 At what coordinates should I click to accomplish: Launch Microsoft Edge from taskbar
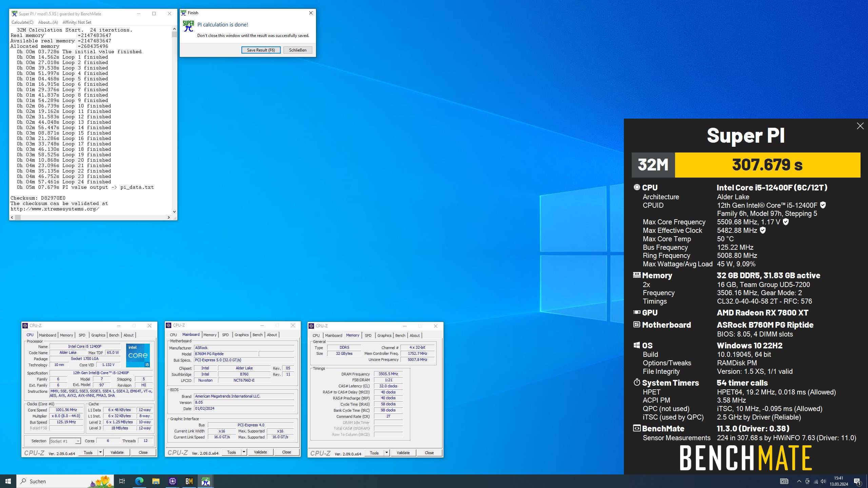pos(139,481)
